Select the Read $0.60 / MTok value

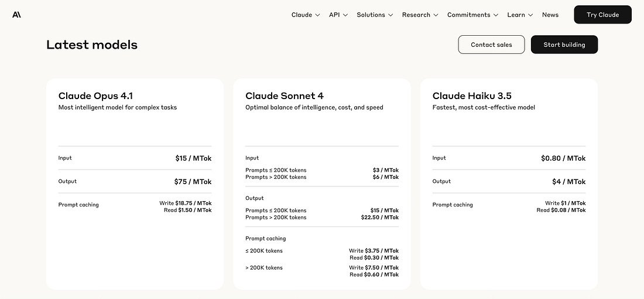374,275
